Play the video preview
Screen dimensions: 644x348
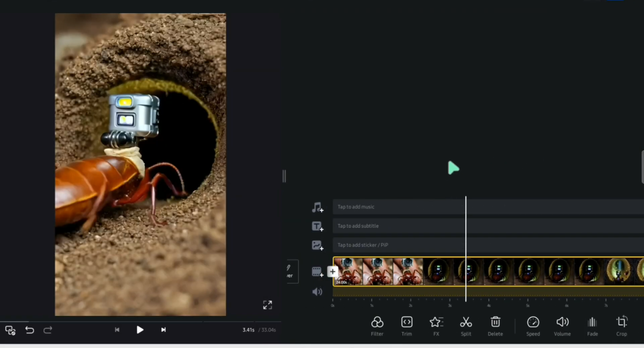140,330
